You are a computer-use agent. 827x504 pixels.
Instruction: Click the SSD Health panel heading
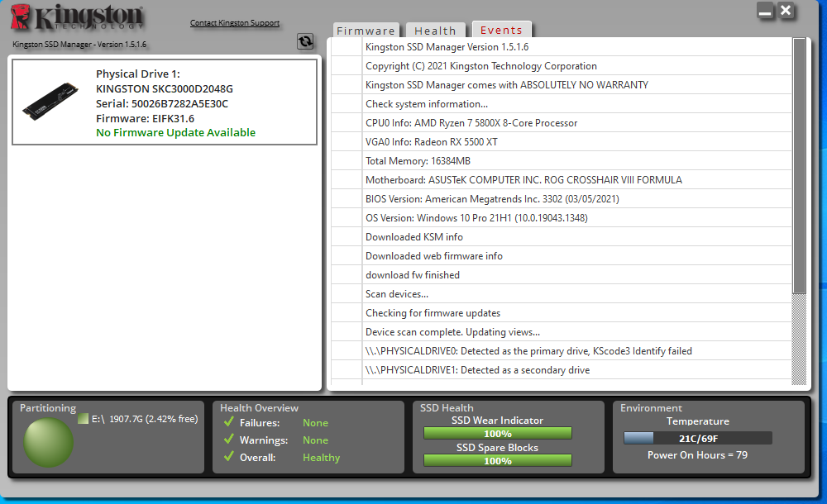tap(447, 407)
